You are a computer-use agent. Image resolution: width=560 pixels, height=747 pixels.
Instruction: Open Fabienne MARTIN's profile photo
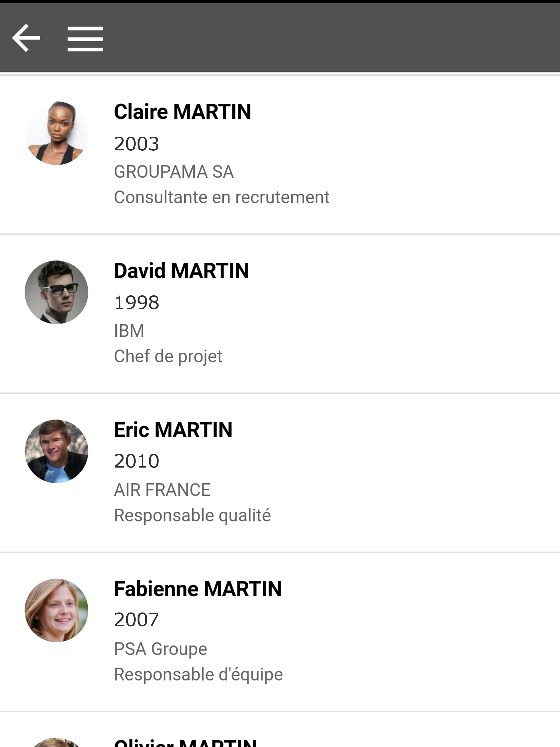(56, 610)
